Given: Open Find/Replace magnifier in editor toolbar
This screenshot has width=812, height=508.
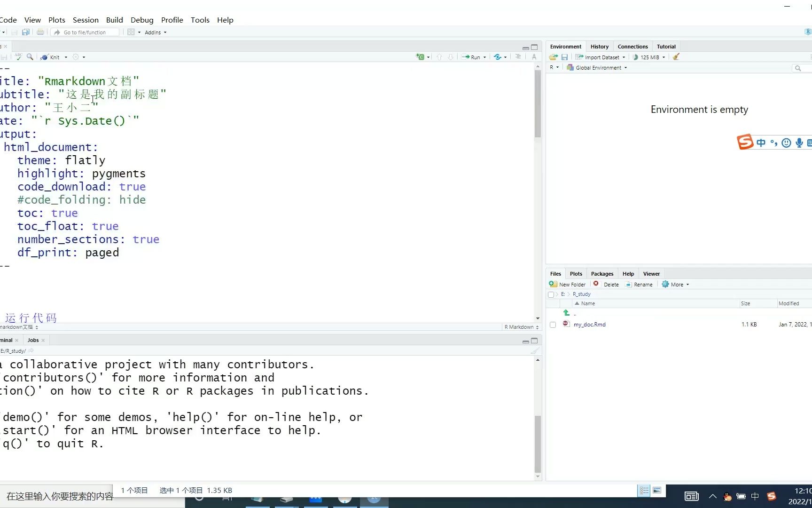Looking at the screenshot, I should 30,56.
